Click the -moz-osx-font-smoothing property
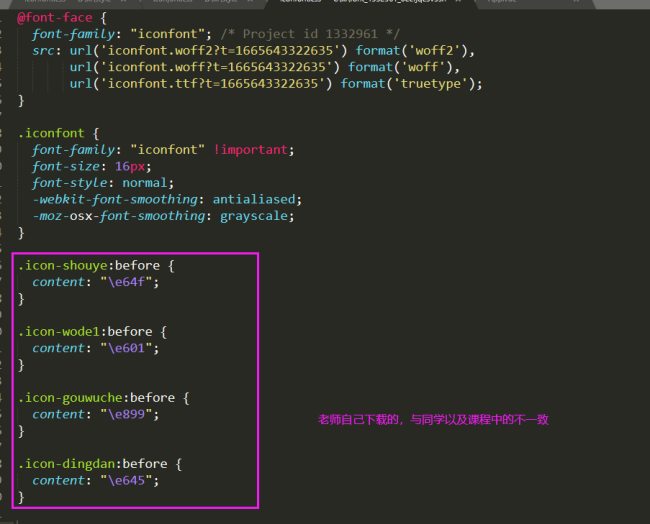 click(x=119, y=216)
